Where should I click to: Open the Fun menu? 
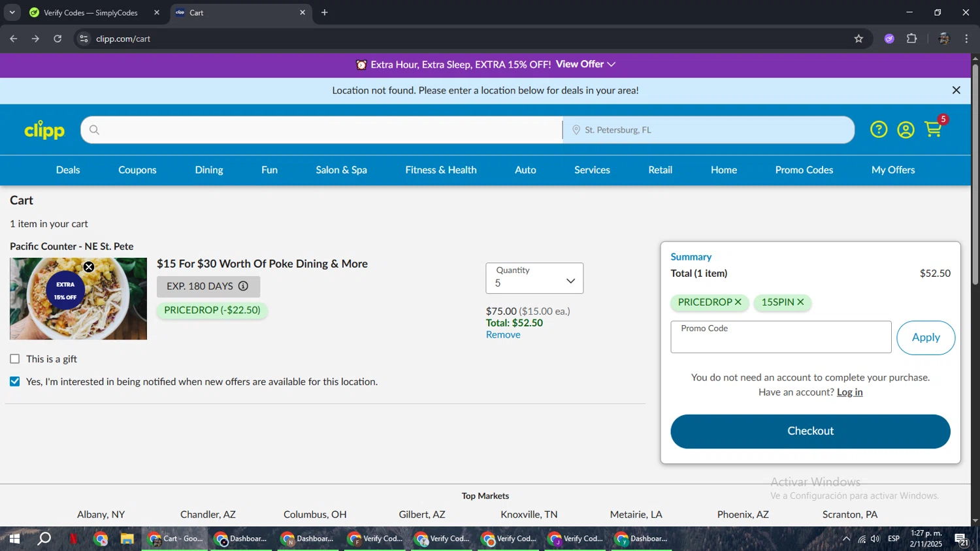pyautogui.click(x=269, y=170)
